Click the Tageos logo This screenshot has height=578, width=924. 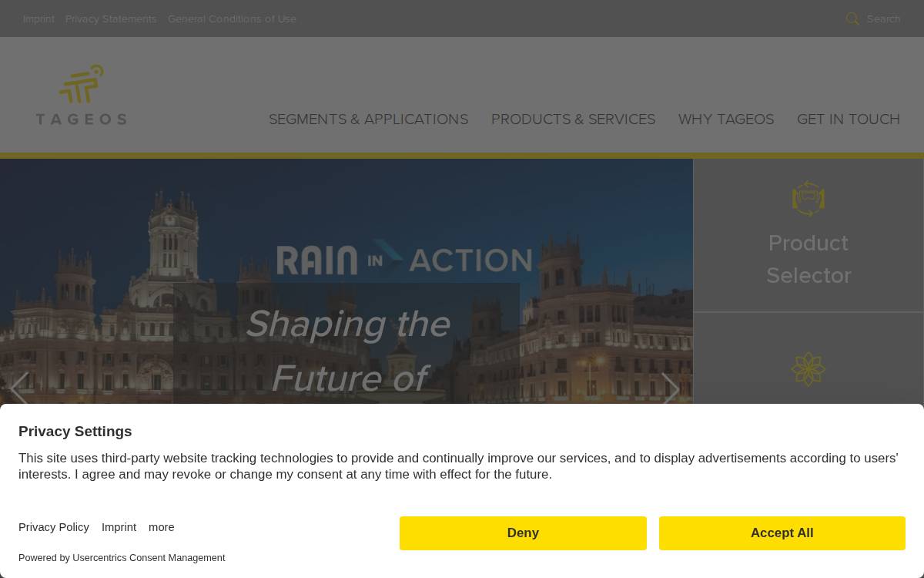(x=81, y=95)
